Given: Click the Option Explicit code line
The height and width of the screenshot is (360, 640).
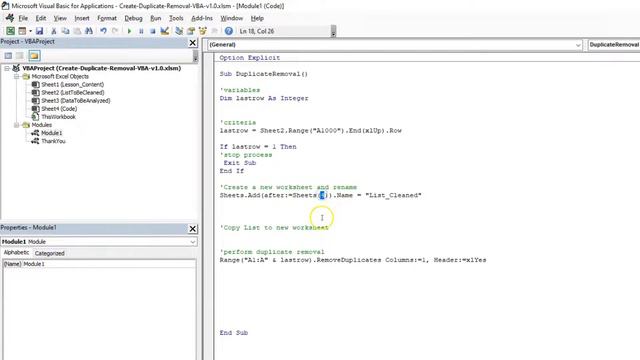Looking at the screenshot, I should (x=250, y=58).
